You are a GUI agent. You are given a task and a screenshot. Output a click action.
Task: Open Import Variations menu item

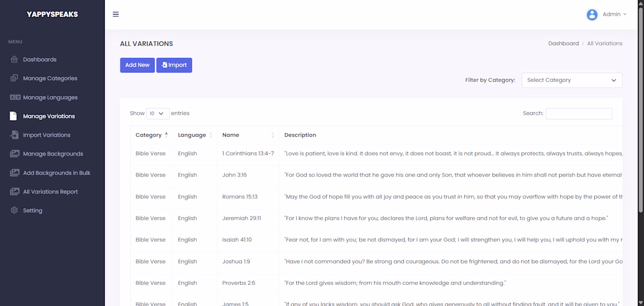(47, 135)
